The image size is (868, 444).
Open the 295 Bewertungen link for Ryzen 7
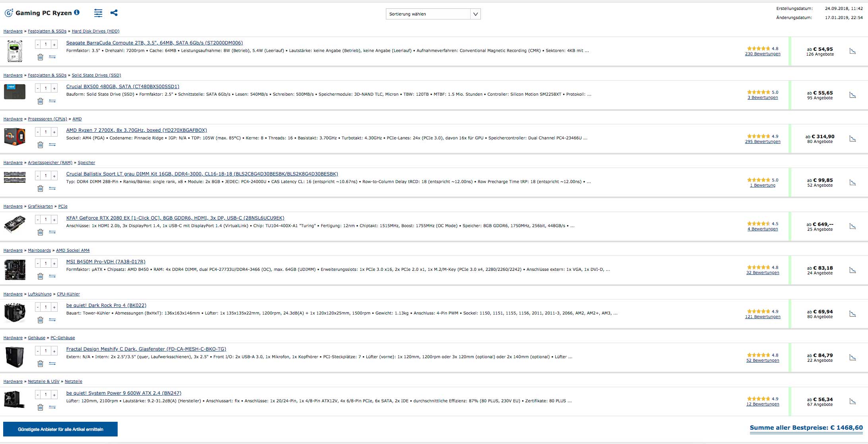pyautogui.click(x=762, y=142)
